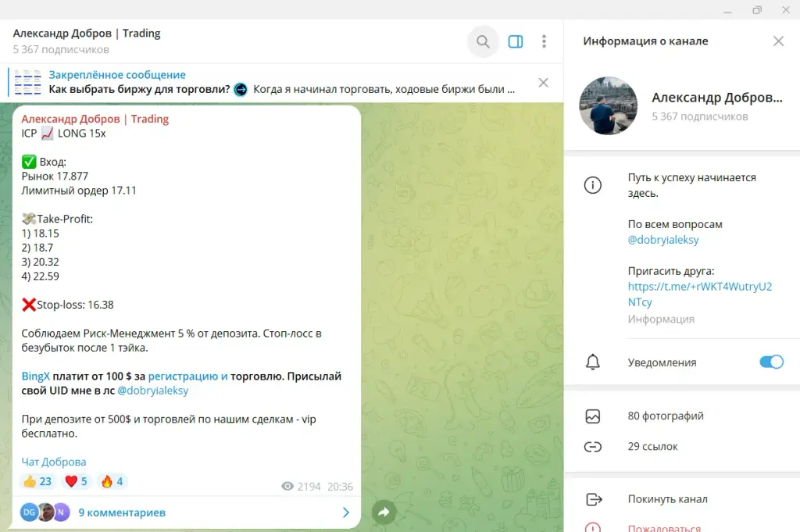The height and width of the screenshot is (532, 800).
Task: Open the pinned message thumbnail
Action: pyautogui.click(x=27, y=82)
